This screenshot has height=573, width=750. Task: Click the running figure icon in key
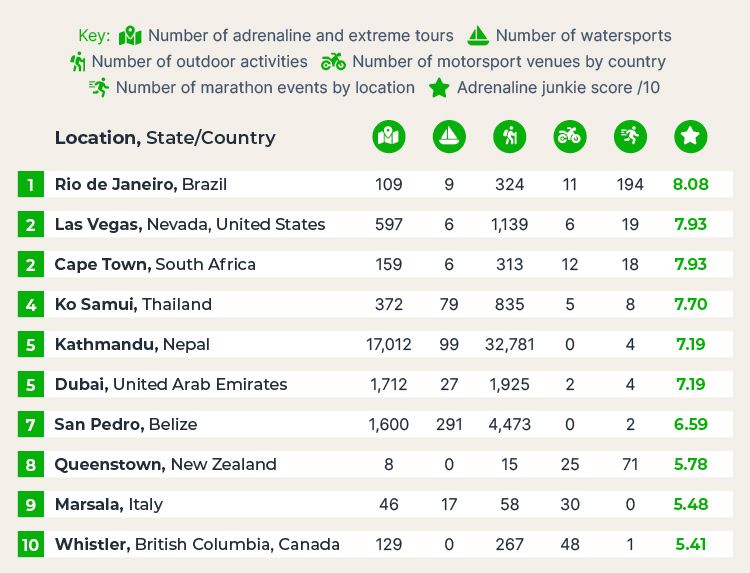tap(99, 88)
